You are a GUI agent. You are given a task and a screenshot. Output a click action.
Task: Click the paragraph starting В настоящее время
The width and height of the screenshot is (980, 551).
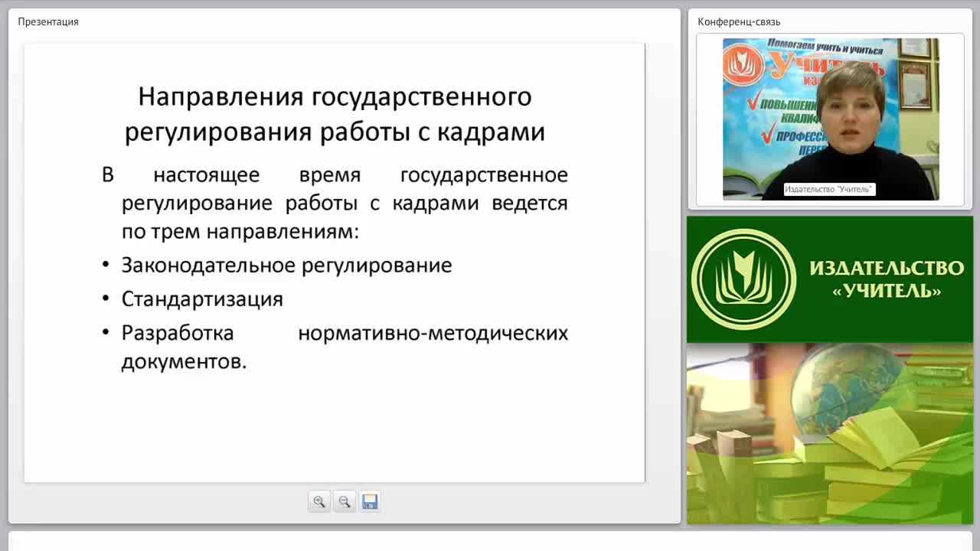point(335,203)
